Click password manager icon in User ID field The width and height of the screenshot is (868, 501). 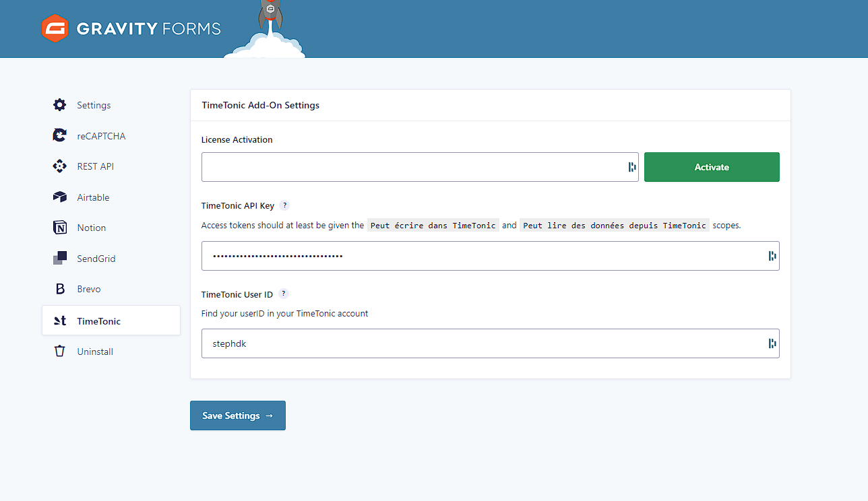772,343
